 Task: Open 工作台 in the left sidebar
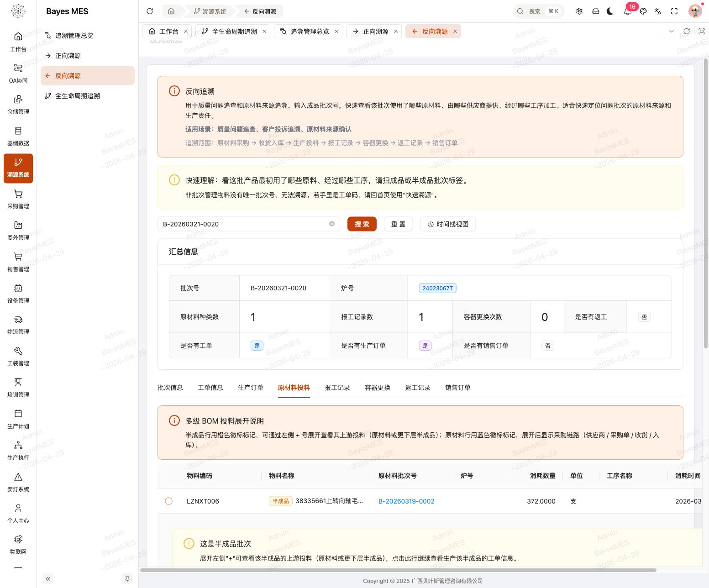(18, 42)
